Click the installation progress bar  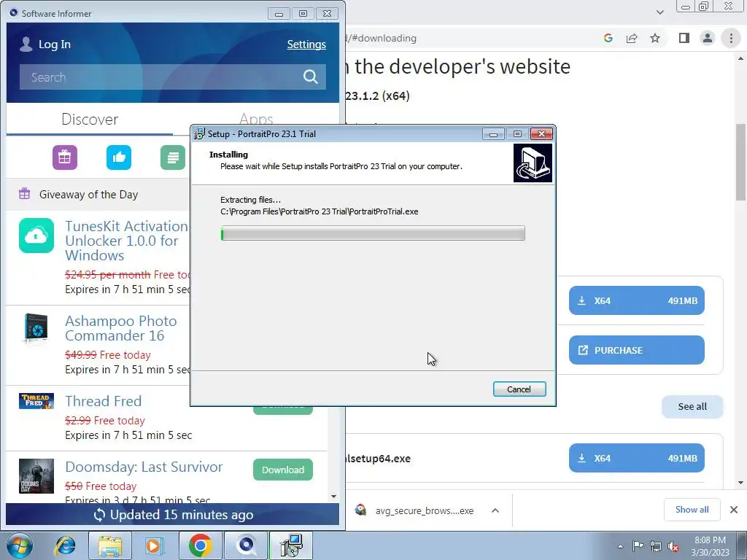pos(373,233)
